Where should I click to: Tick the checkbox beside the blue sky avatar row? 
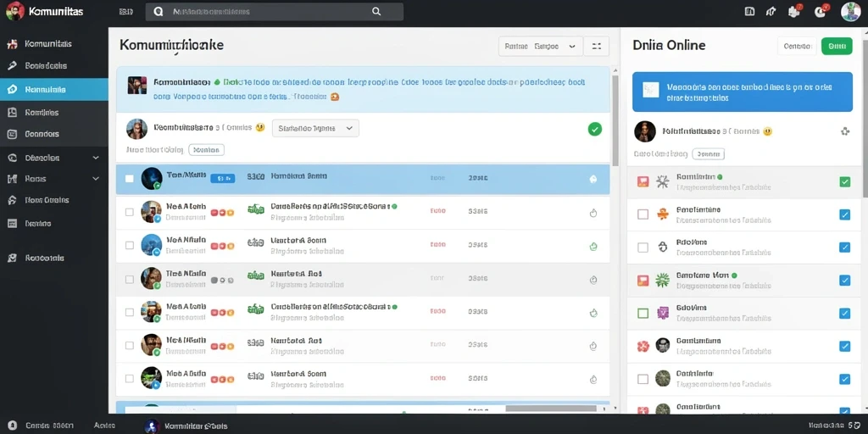click(130, 245)
